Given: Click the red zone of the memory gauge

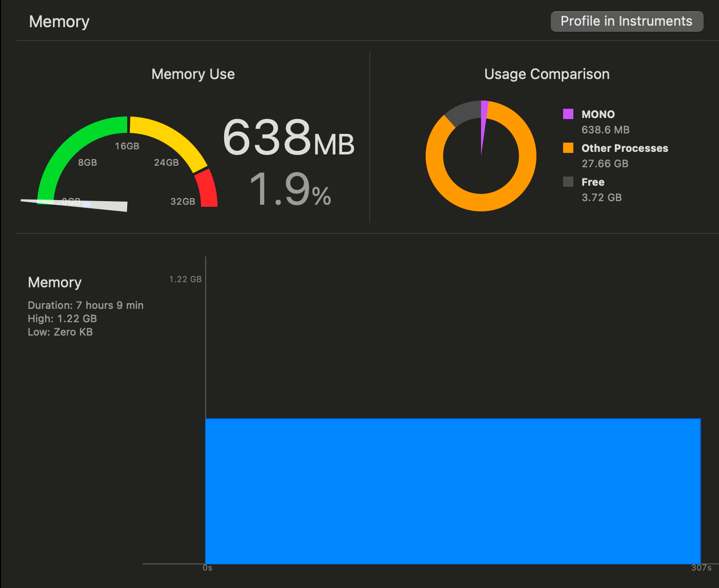Looking at the screenshot, I should (x=207, y=190).
